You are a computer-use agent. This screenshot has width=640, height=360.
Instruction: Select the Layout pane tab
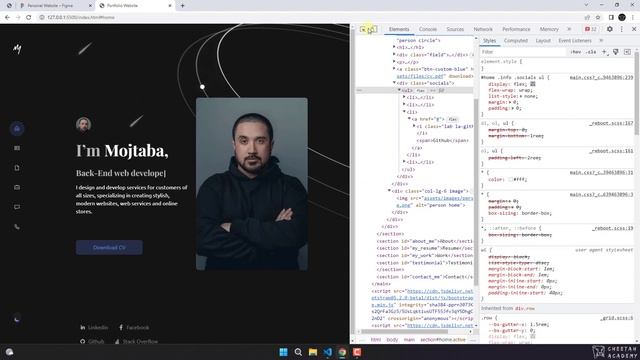(543, 41)
